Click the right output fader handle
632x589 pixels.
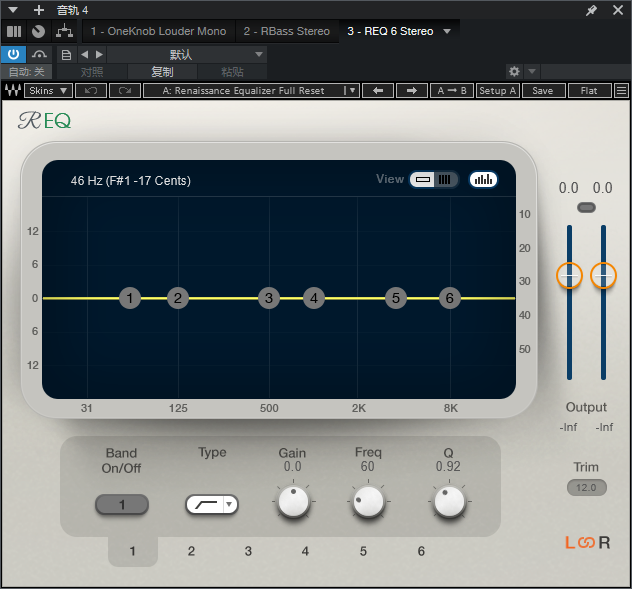[x=603, y=276]
